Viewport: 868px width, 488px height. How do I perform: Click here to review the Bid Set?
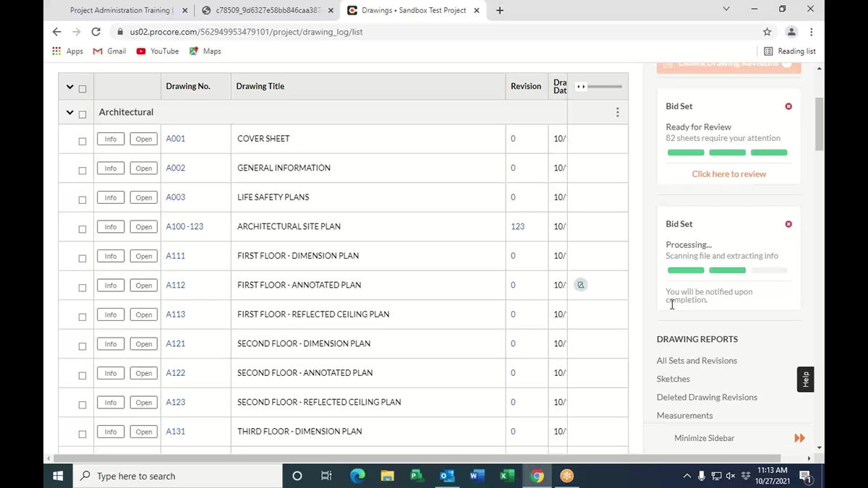[x=728, y=174]
